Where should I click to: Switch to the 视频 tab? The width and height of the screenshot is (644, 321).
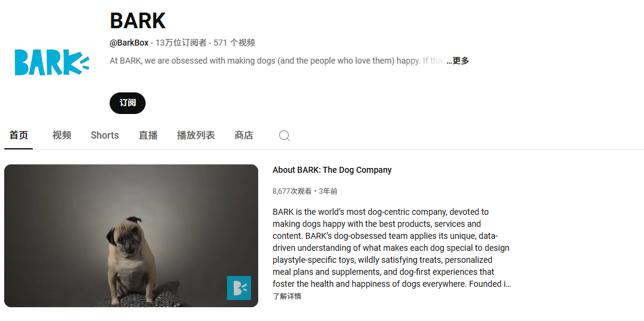(x=62, y=136)
